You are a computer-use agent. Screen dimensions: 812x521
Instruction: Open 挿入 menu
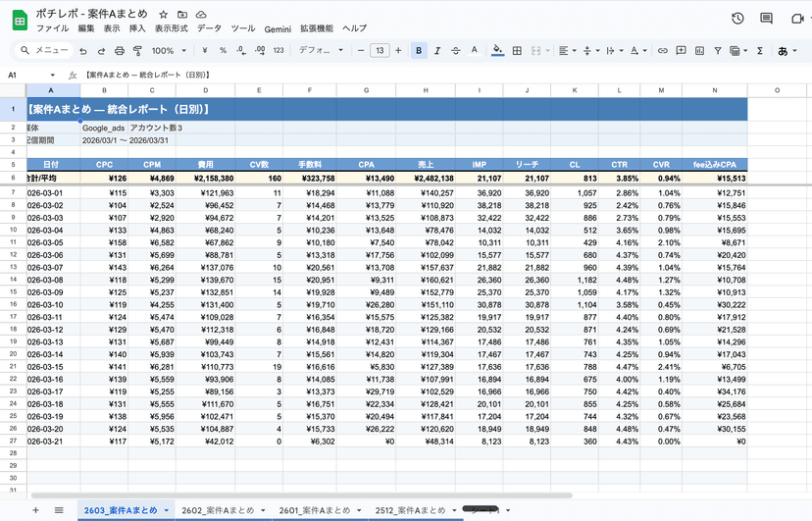pyautogui.click(x=137, y=28)
